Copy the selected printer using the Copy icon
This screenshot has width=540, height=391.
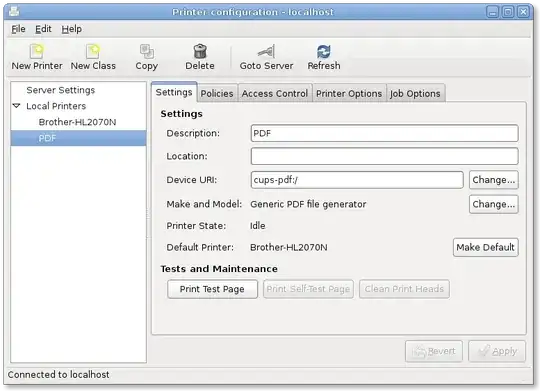[x=147, y=52]
